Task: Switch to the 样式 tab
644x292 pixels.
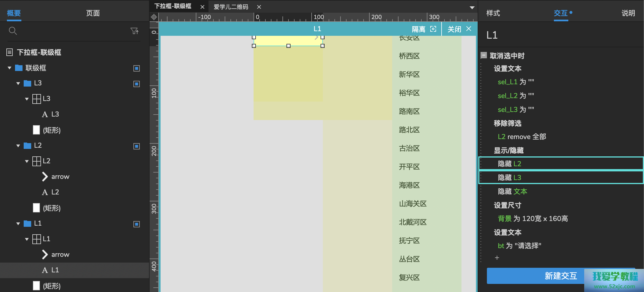Action: point(493,13)
